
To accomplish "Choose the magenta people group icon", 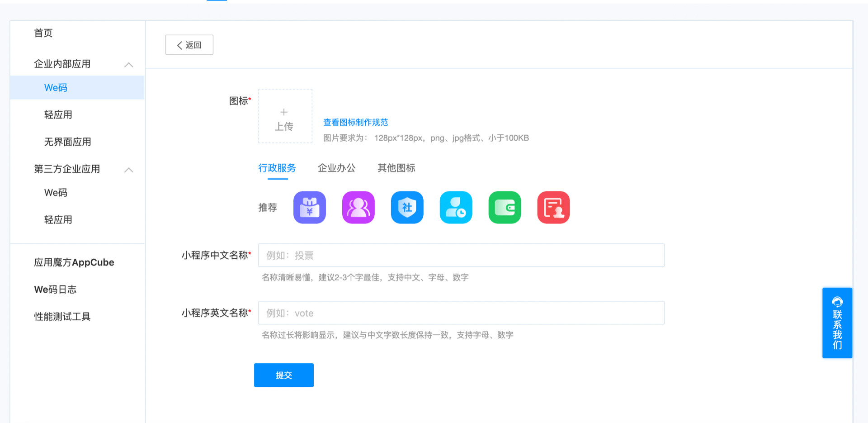I will 359,208.
